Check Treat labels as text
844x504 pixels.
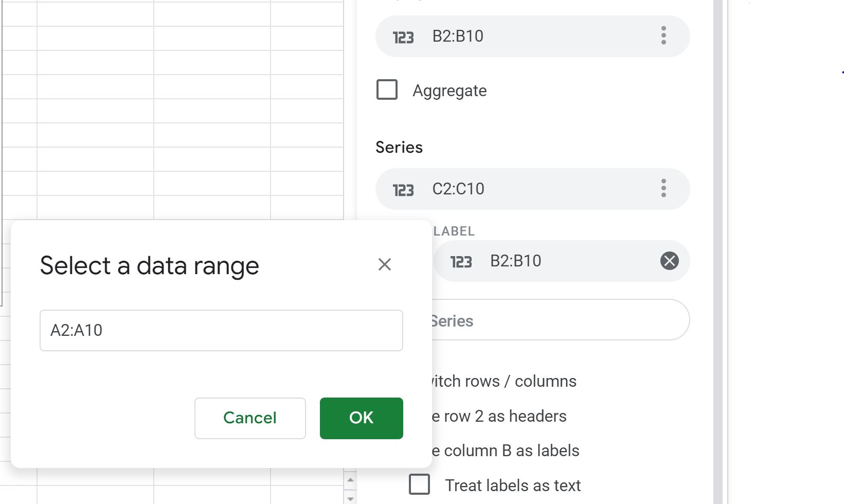[x=419, y=484]
